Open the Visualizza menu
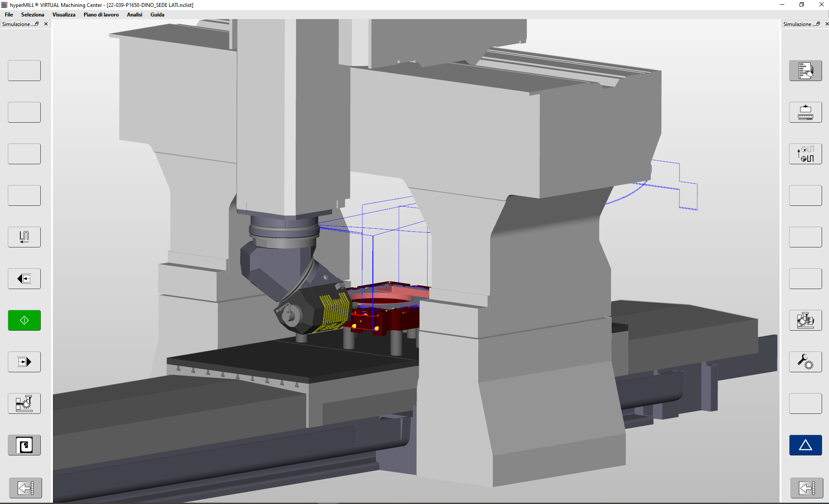 click(x=64, y=15)
